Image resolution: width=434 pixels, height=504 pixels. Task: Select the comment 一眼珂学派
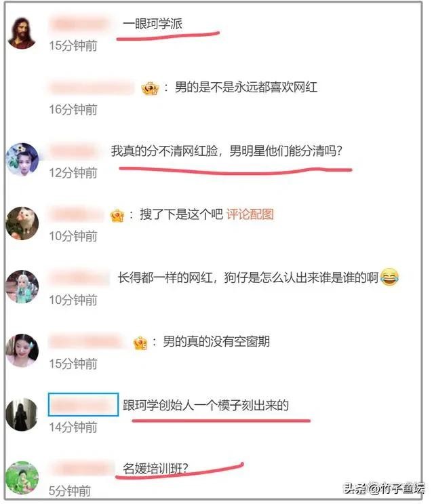pos(153,24)
